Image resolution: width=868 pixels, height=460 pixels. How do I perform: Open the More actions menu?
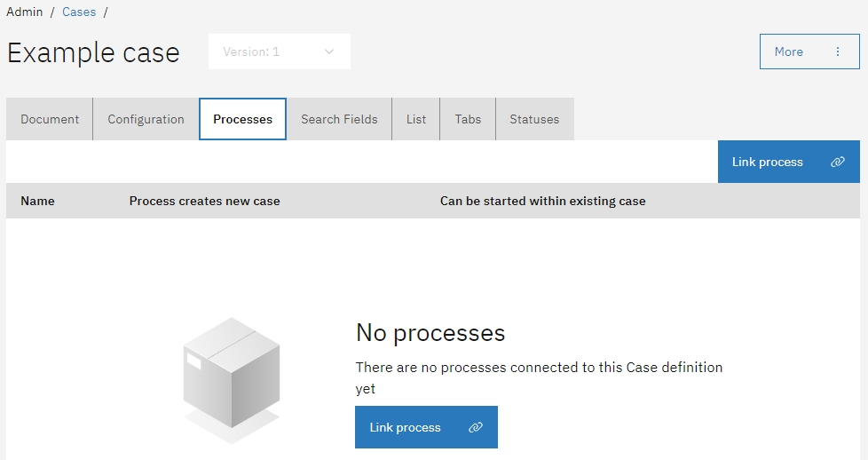(809, 52)
